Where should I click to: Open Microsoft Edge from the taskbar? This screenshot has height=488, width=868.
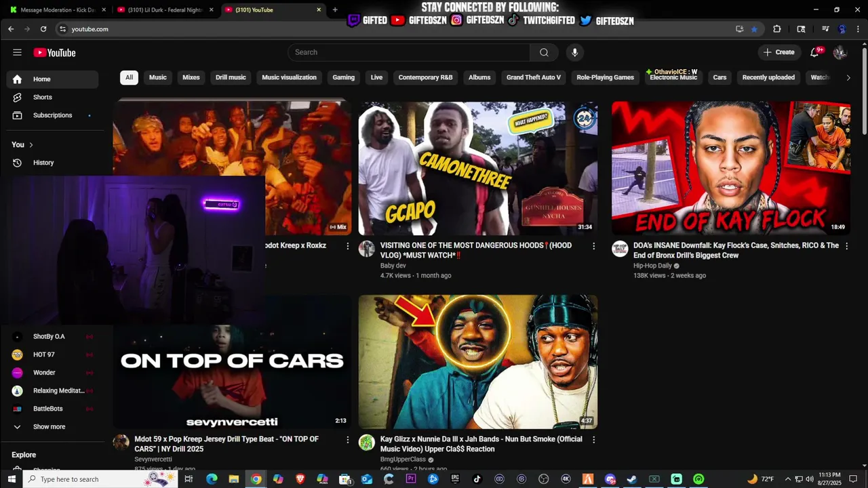[x=212, y=479]
